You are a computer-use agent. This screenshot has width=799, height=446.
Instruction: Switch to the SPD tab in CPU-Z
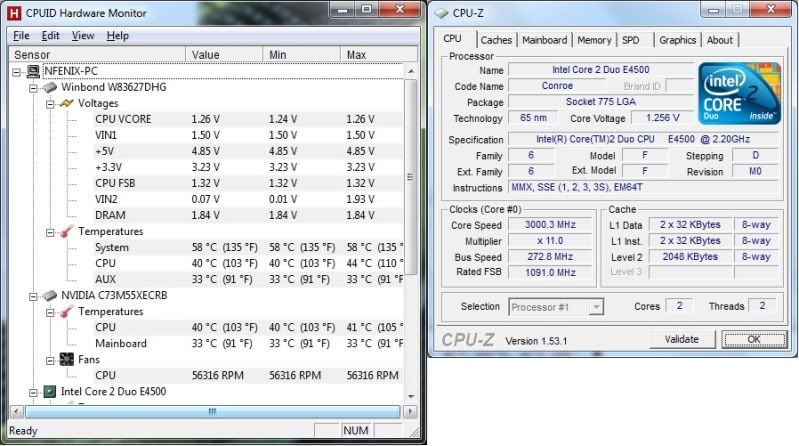tap(635, 40)
